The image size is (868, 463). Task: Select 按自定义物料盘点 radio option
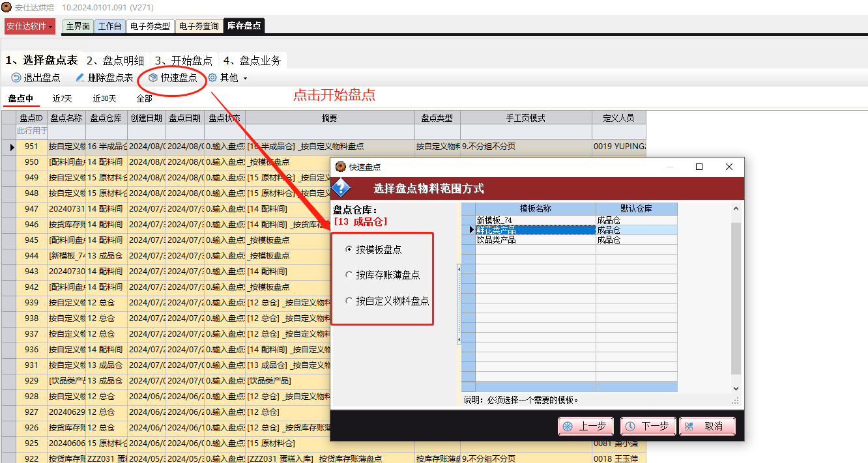[x=349, y=301]
